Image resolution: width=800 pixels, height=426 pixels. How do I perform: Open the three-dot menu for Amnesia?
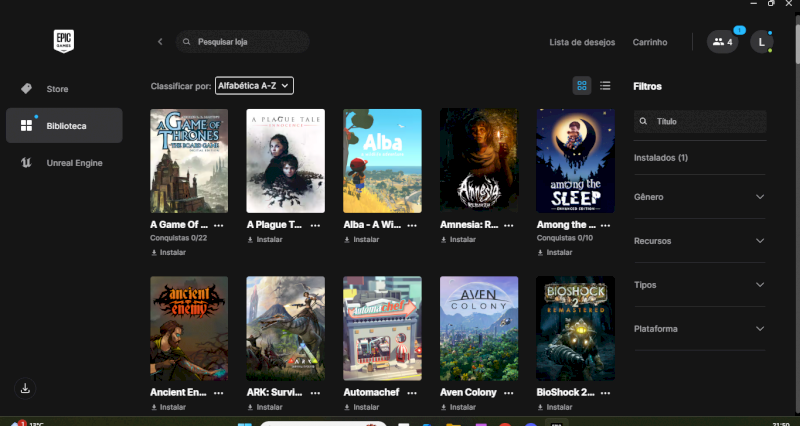pyautogui.click(x=509, y=225)
